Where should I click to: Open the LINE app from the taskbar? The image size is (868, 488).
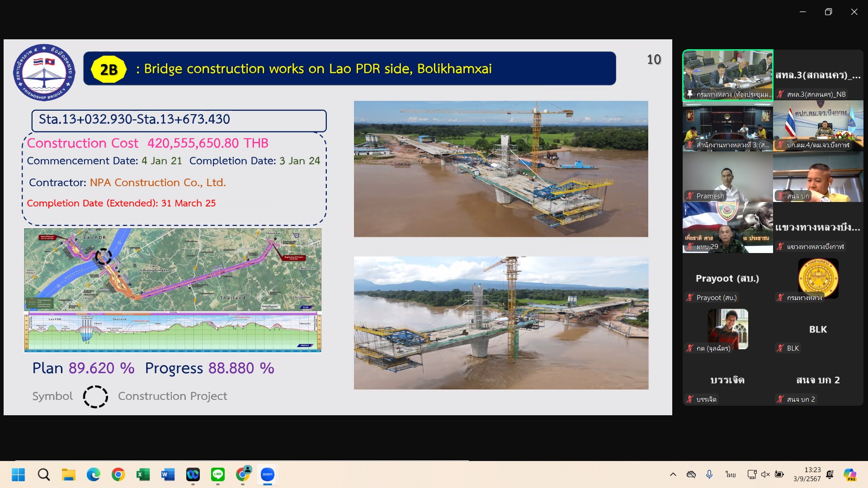(218, 474)
